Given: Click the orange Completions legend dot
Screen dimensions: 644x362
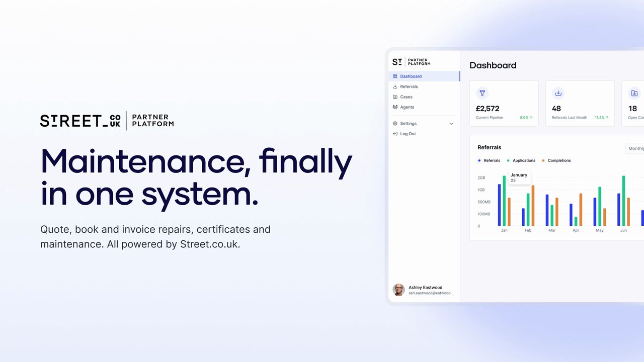Looking at the screenshot, I should point(543,160).
